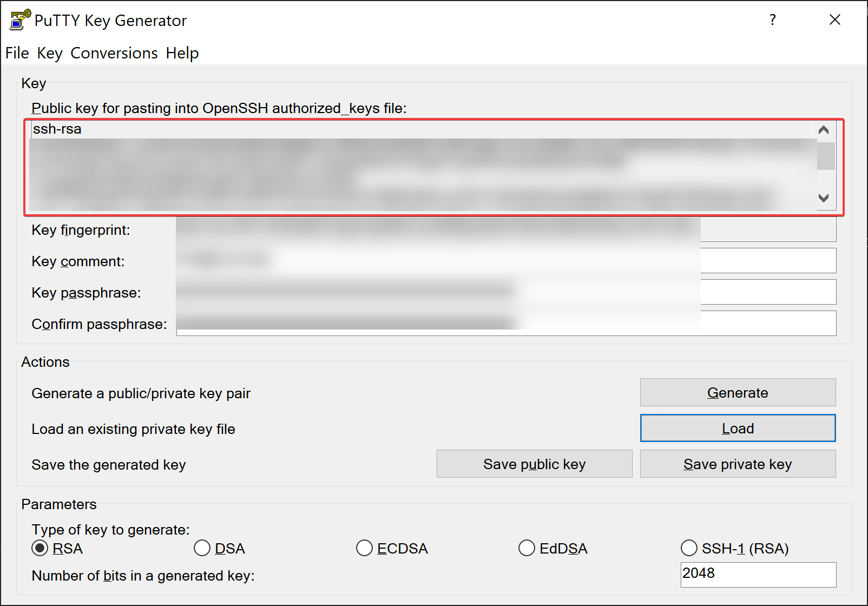Click the 'Number of bits in a generated key:' label
This screenshot has width=868, height=606.
point(143,576)
